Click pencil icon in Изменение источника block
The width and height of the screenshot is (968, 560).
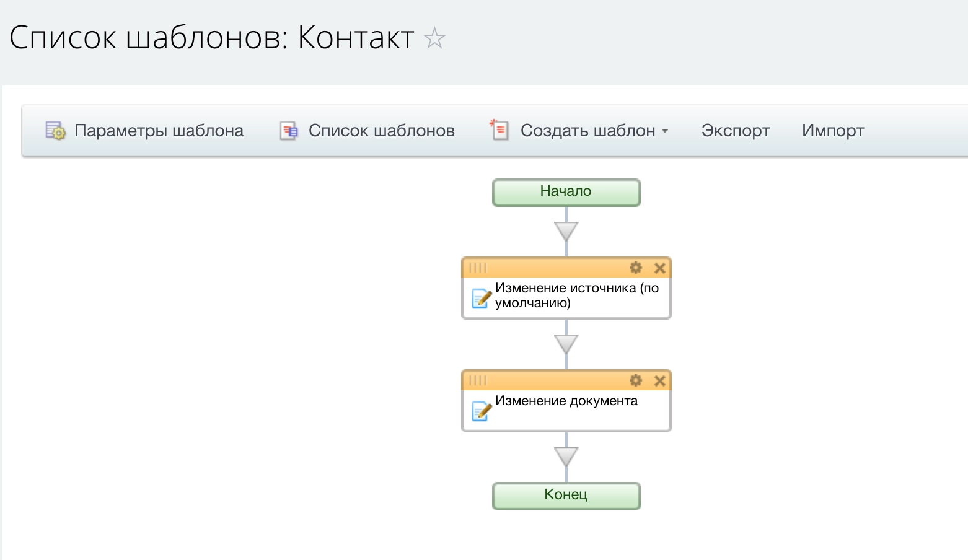click(x=482, y=299)
